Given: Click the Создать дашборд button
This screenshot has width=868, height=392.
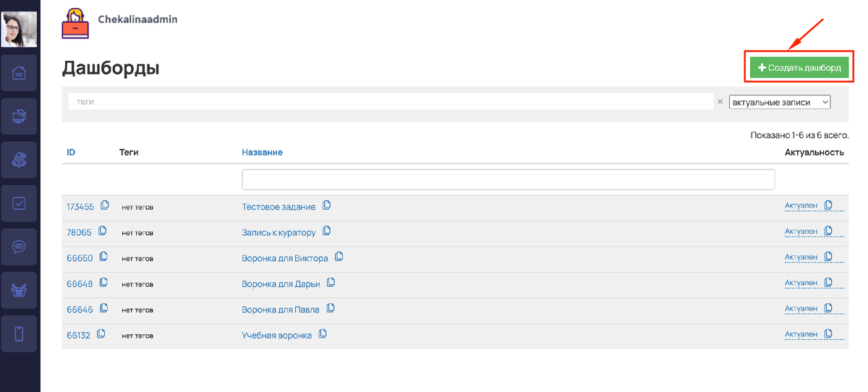Looking at the screenshot, I should coord(799,67).
